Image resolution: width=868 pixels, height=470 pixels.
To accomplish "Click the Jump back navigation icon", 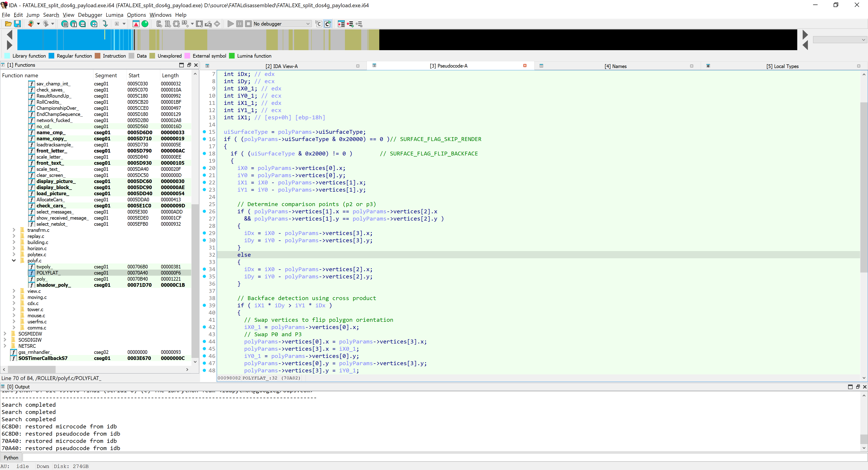I will [x=31, y=23].
